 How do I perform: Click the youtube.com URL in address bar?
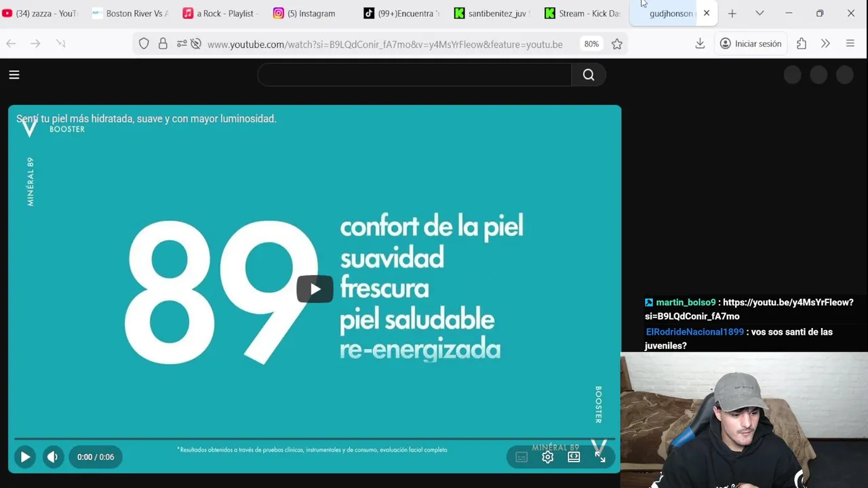coord(384,44)
